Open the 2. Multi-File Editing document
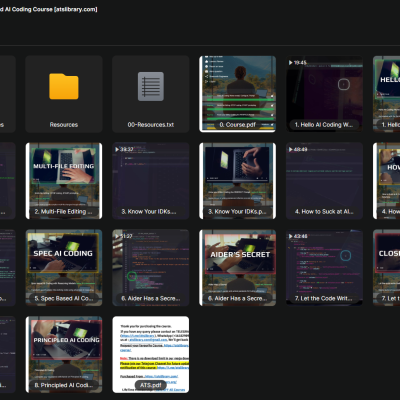The image size is (400, 400). pos(64,181)
